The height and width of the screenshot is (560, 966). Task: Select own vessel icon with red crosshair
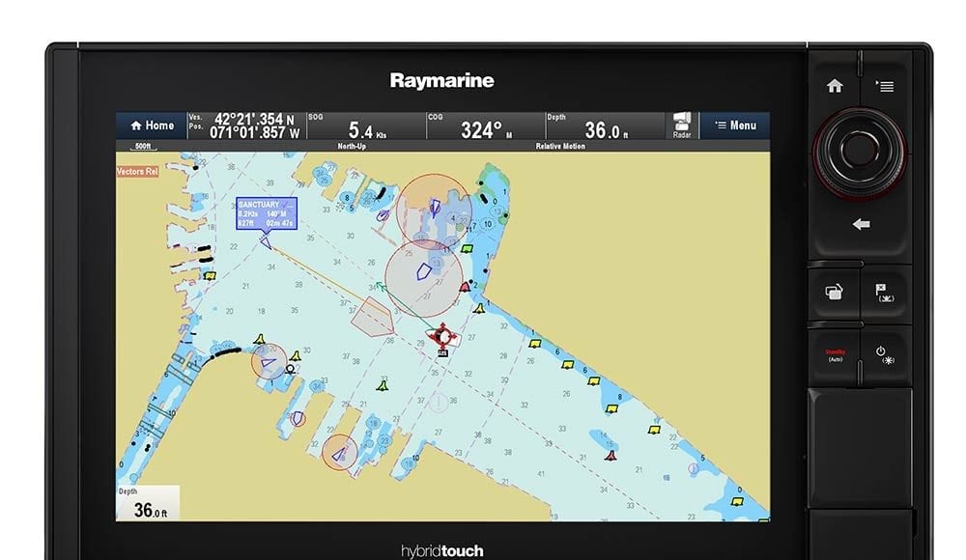(x=443, y=336)
